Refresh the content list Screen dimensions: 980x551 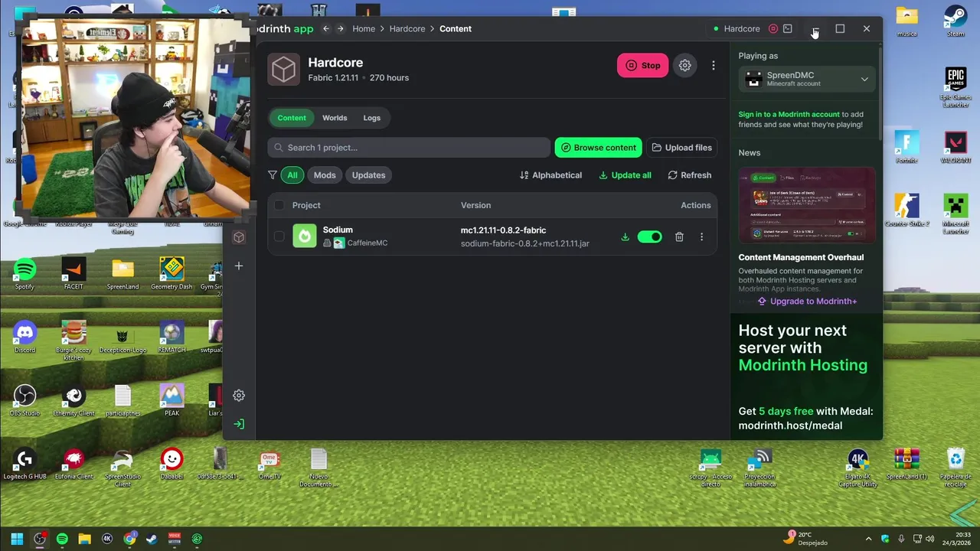tap(689, 175)
